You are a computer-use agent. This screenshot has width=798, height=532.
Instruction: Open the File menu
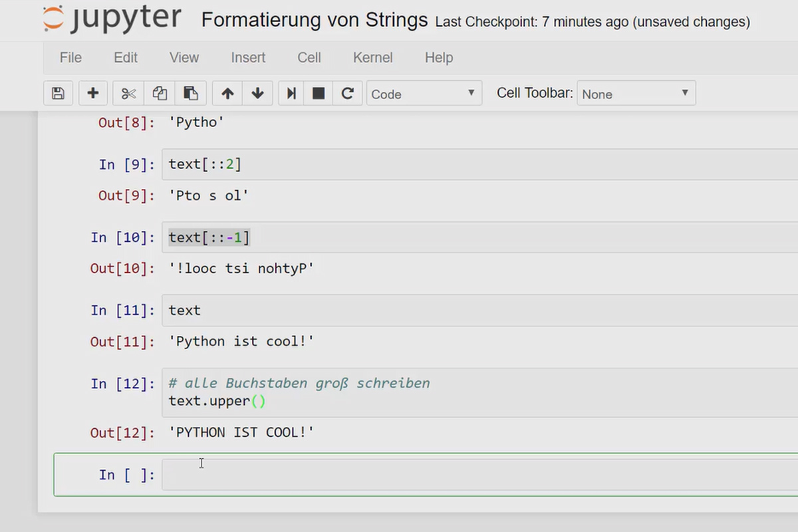point(70,58)
